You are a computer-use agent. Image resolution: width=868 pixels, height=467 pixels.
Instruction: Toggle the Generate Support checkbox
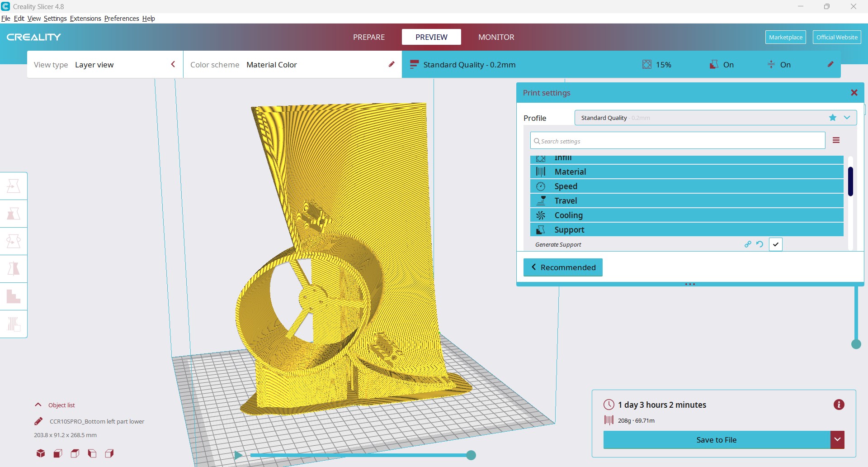pyautogui.click(x=776, y=244)
